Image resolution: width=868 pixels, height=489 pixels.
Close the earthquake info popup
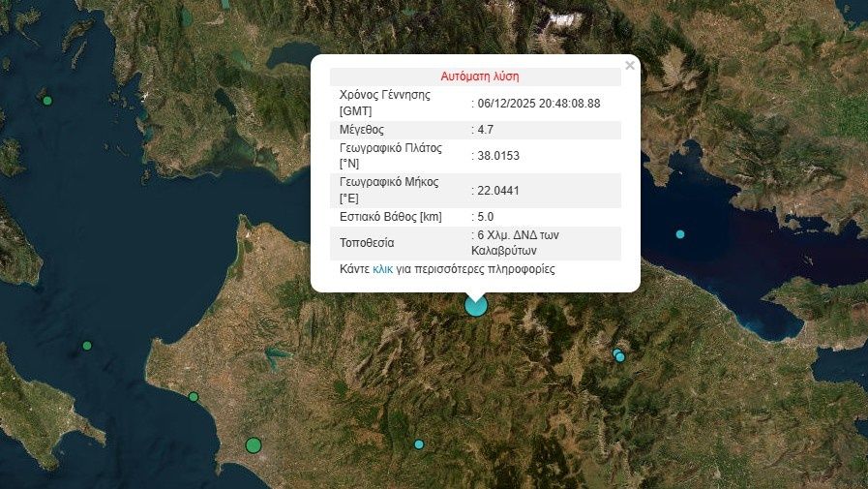[630, 66]
